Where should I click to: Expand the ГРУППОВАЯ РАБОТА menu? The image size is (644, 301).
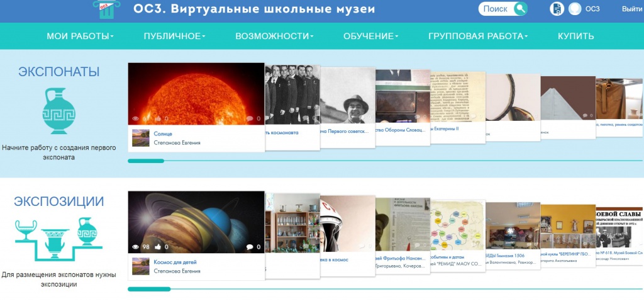[x=478, y=36]
